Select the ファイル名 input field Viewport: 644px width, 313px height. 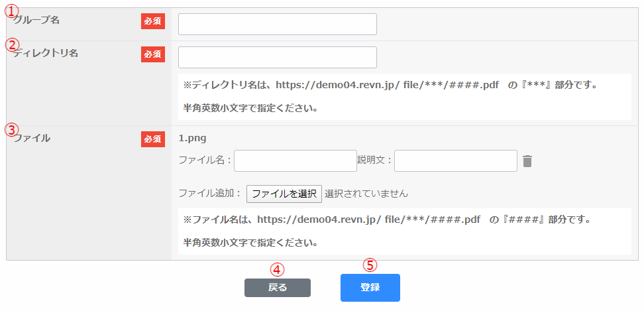[x=295, y=160]
